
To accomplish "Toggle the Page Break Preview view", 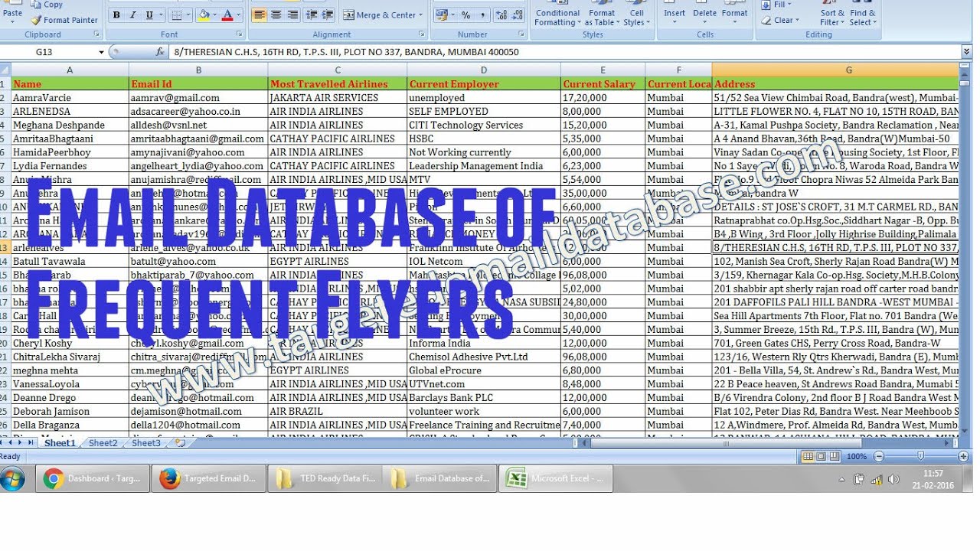I will (835, 455).
